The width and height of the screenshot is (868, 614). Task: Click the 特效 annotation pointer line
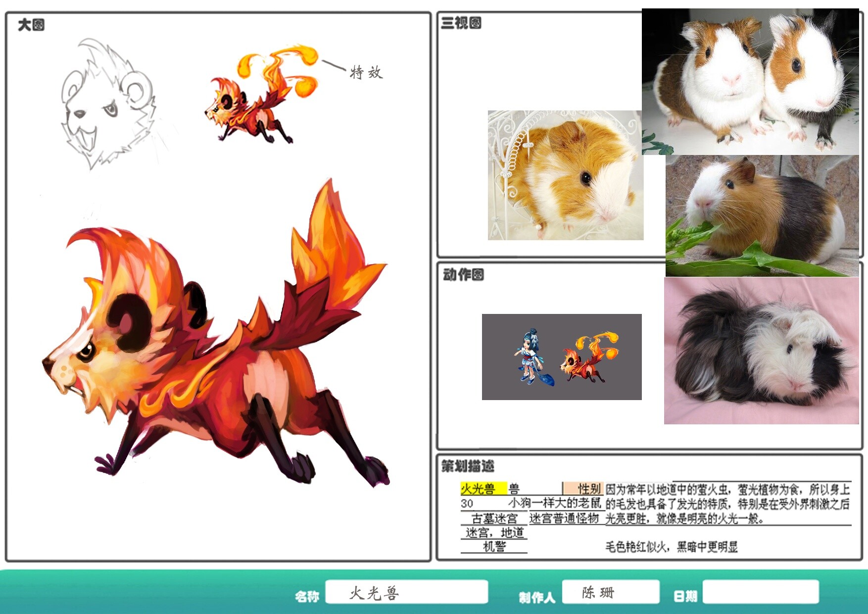point(334,64)
